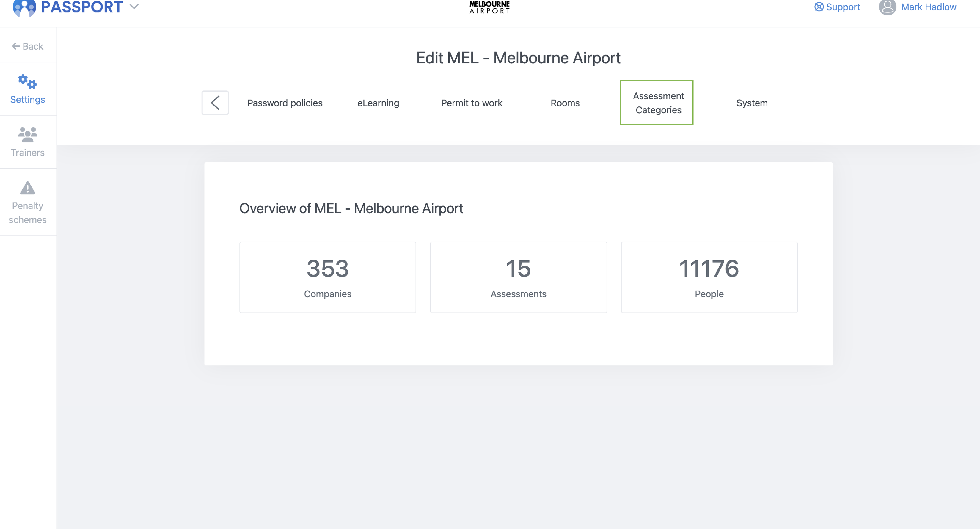
Task: Switch to the Password policies tab
Action: tap(285, 103)
